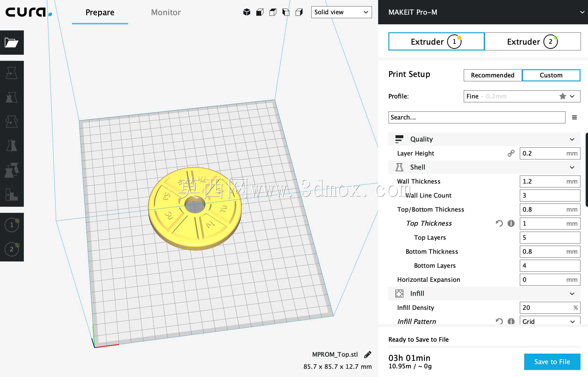This screenshot has height=377, width=588.
Task: Switch to front camera view
Action: click(x=260, y=12)
